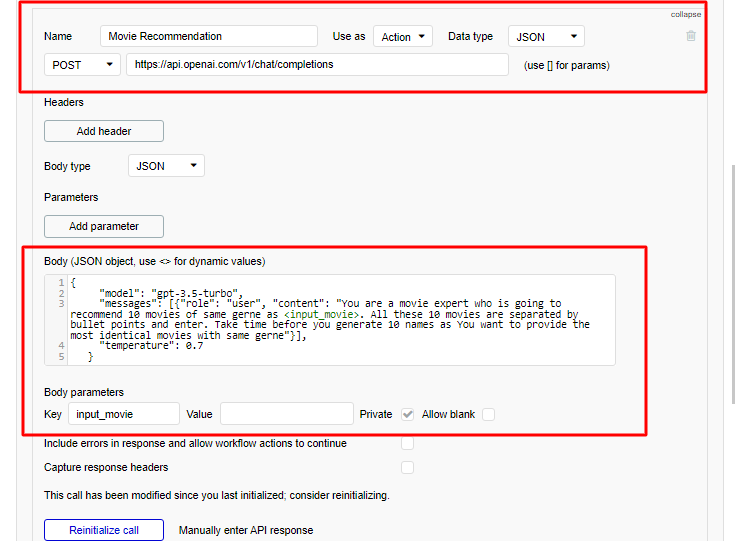Viewport: 735px width, 547px height.
Task: Edit the input_movie key field
Action: pyautogui.click(x=124, y=414)
